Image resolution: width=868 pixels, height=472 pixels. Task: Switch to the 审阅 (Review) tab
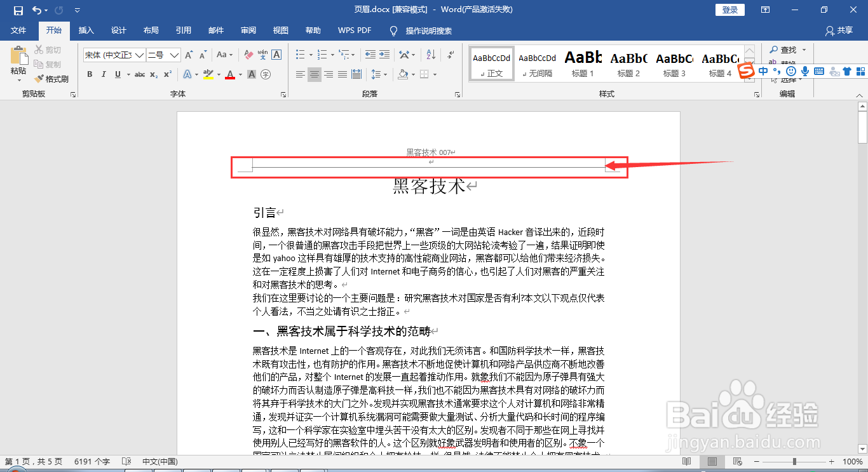click(248, 30)
